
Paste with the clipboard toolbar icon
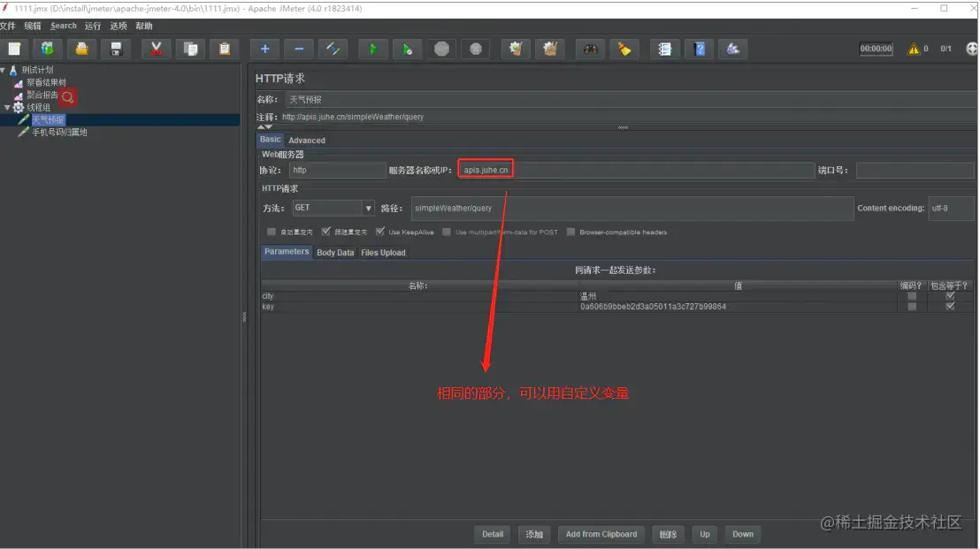click(225, 49)
